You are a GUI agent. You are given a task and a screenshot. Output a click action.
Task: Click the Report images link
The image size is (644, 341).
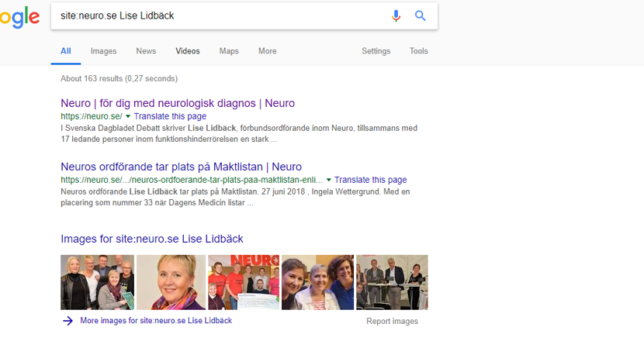(x=392, y=321)
